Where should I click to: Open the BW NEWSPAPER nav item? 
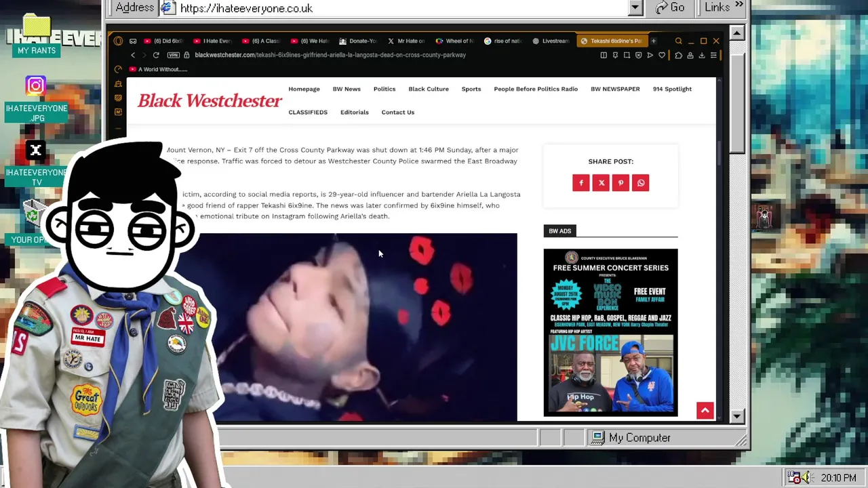point(615,89)
